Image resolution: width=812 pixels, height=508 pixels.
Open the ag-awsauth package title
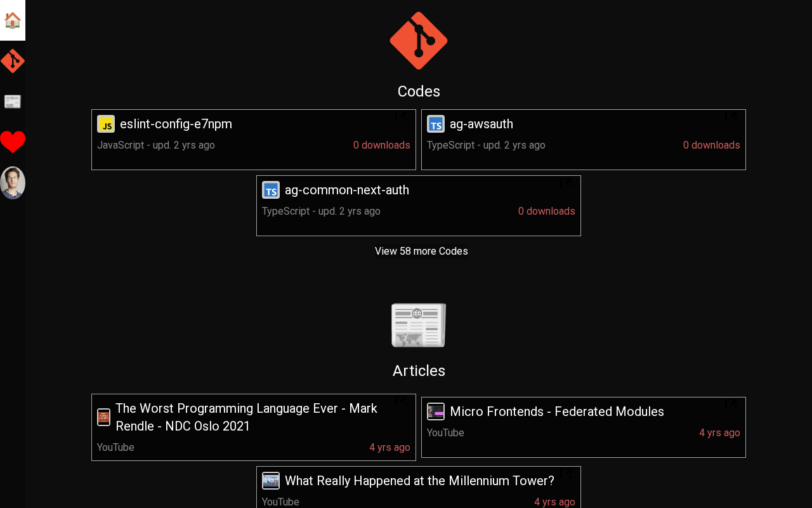[x=481, y=124]
